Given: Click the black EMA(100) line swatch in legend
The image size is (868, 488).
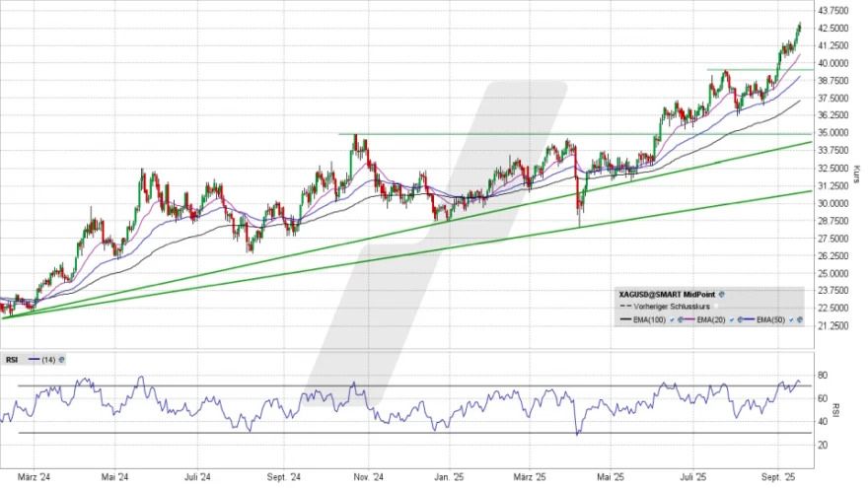Looking at the screenshot, I should tap(625, 320).
